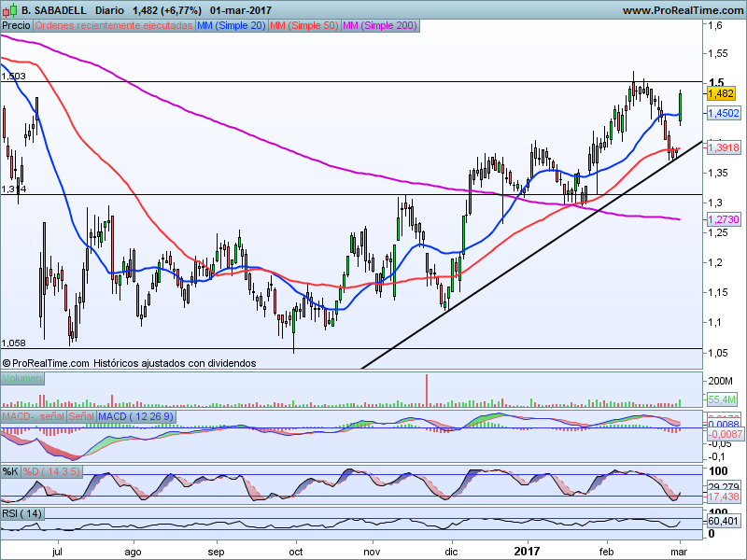
Task: Click the green 55,4M volume value
Action: [x=722, y=399]
